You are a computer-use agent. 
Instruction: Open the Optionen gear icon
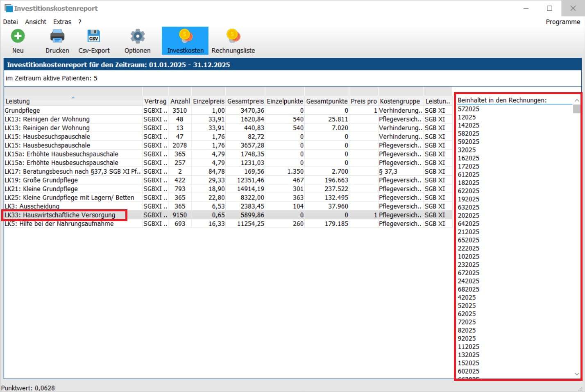pos(137,36)
